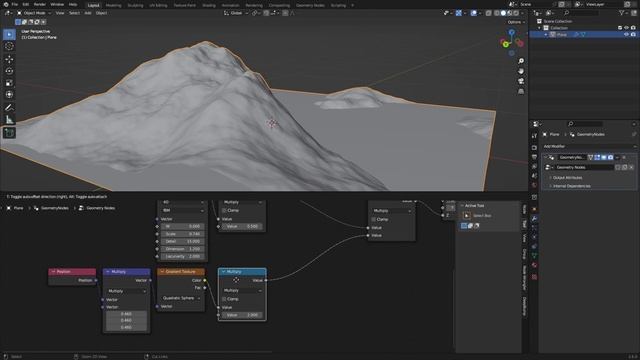The image size is (640, 360).
Task: Click the Blender logo in the menu bar
Action: (x=5, y=4)
